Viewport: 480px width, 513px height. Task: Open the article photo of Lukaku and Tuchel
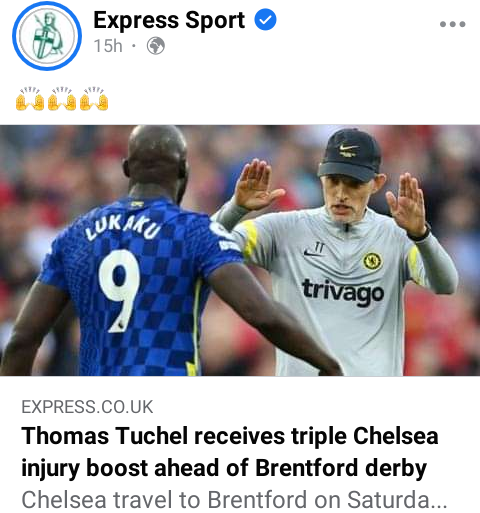click(x=240, y=250)
